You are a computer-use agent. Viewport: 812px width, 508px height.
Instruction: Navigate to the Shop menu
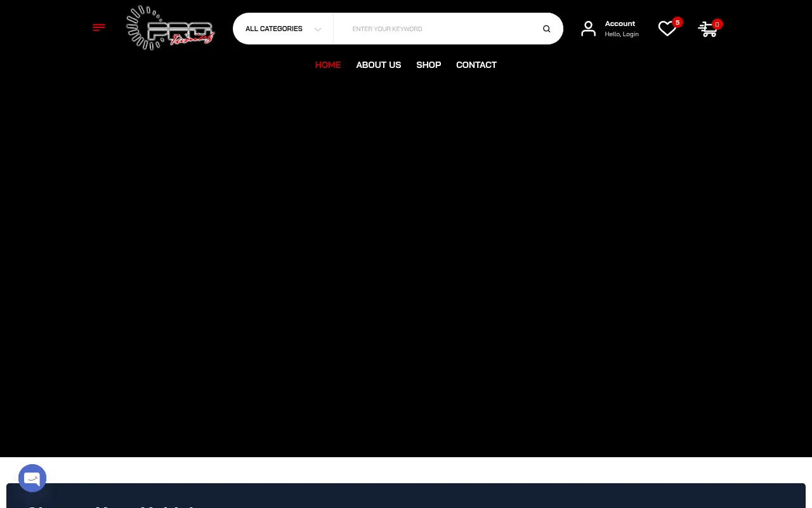429,65
